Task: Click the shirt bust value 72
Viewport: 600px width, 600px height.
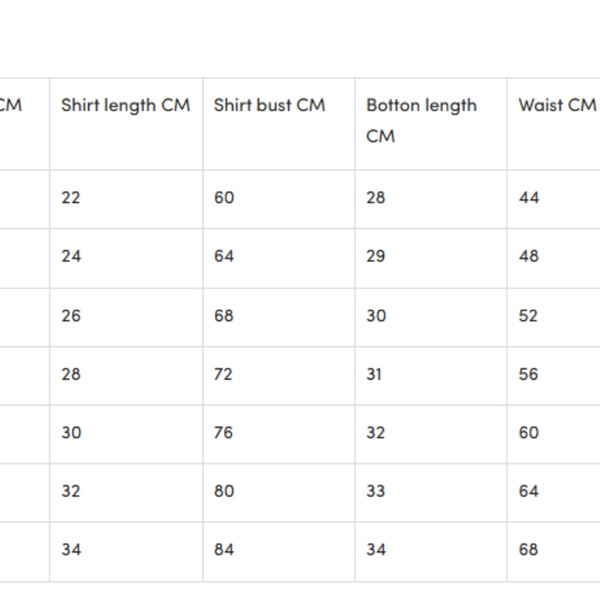Action: pos(224,374)
